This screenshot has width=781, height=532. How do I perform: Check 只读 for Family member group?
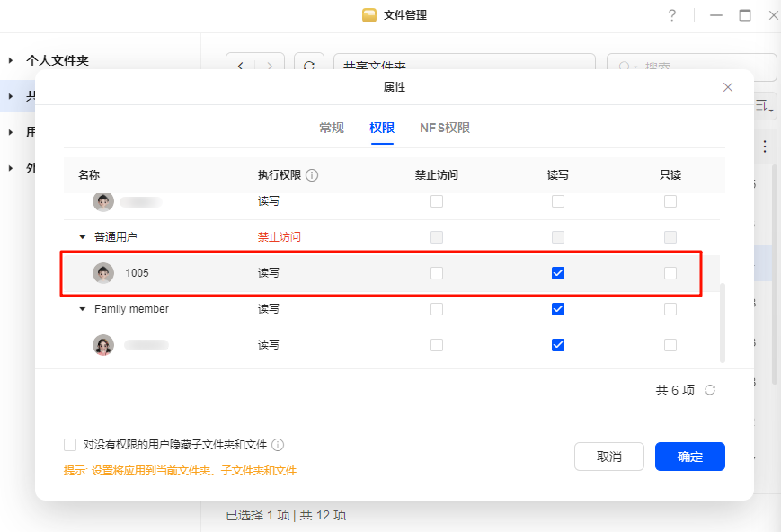(670, 309)
